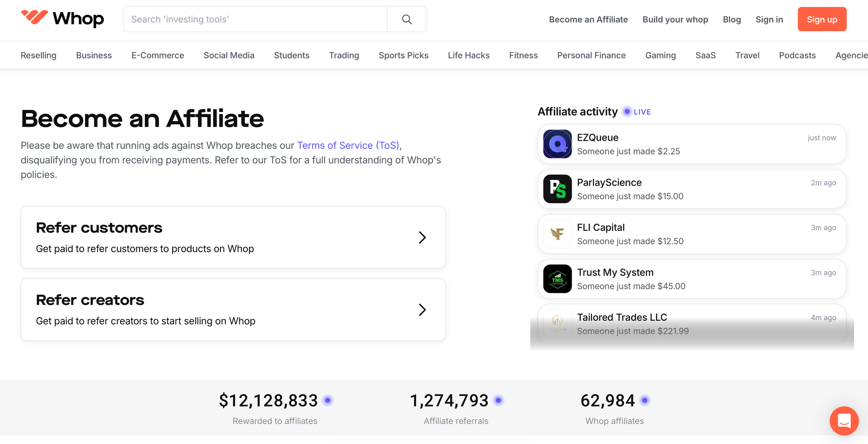The width and height of the screenshot is (868, 444).
Task: Click the Trust My System app icon
Action: pyautogui.click(x=557, y=279)
